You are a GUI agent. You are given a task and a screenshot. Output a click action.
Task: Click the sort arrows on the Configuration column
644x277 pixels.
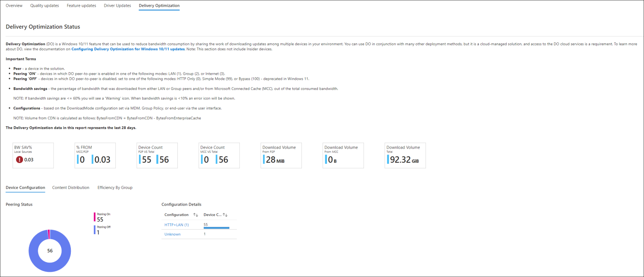(195, 214)
